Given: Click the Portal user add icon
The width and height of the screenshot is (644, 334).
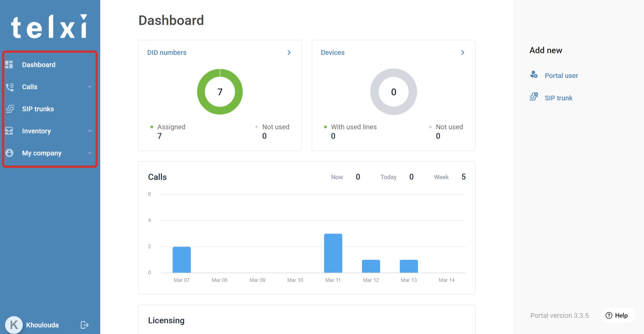Looking at the screenshot, I should point(534,74).
